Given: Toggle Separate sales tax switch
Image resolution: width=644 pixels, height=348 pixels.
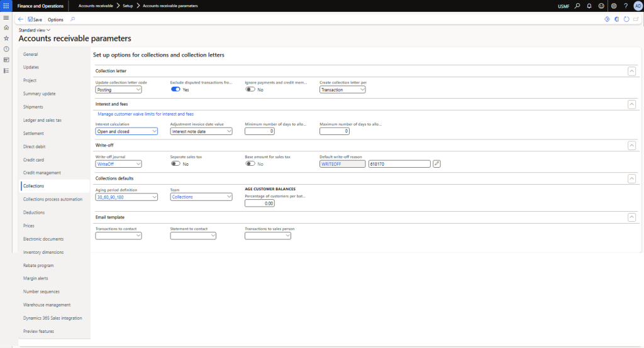Looking at the screenshot, I should (175, 164).
